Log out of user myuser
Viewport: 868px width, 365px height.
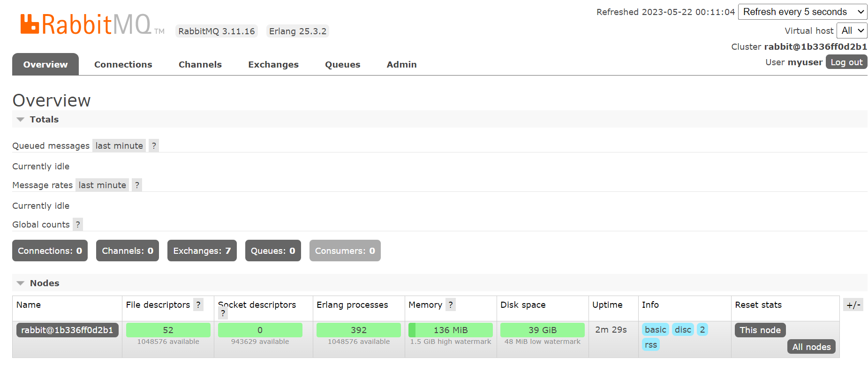click(846, 62)
